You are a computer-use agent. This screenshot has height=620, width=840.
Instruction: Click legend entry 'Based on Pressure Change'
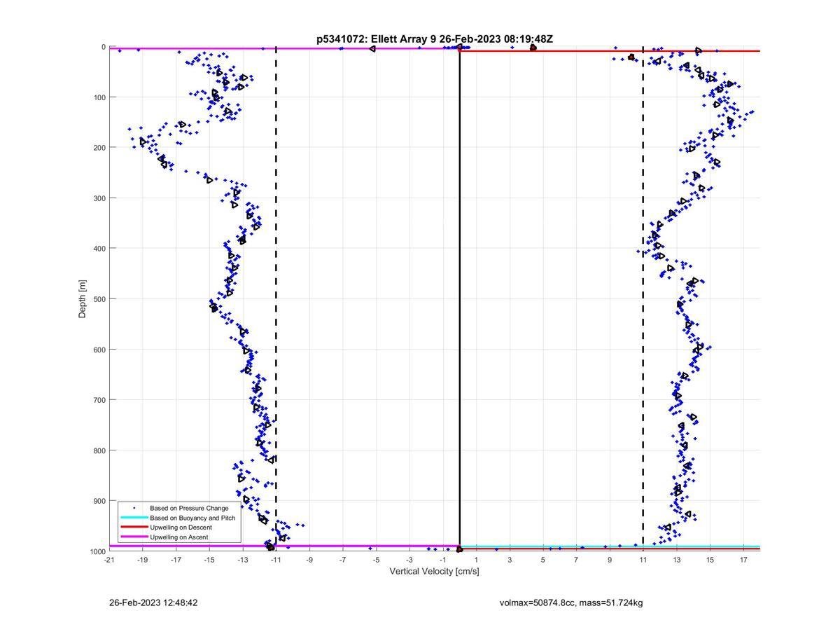tap(189, 508)
